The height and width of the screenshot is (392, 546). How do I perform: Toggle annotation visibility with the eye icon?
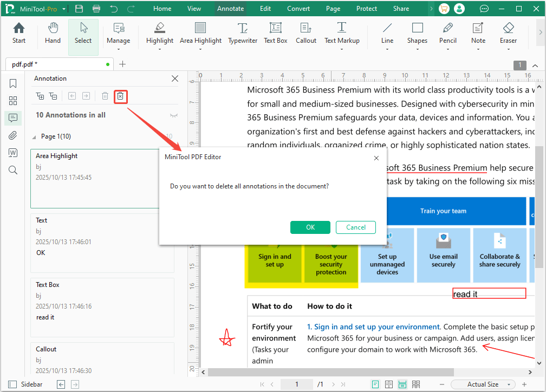point(174,115)
